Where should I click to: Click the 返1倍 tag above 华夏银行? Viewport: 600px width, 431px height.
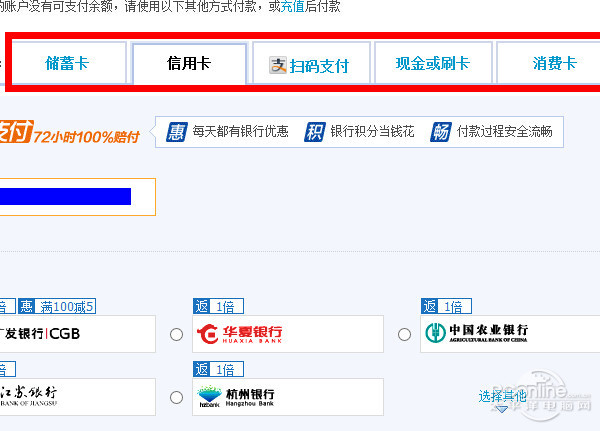click(218, 307)
